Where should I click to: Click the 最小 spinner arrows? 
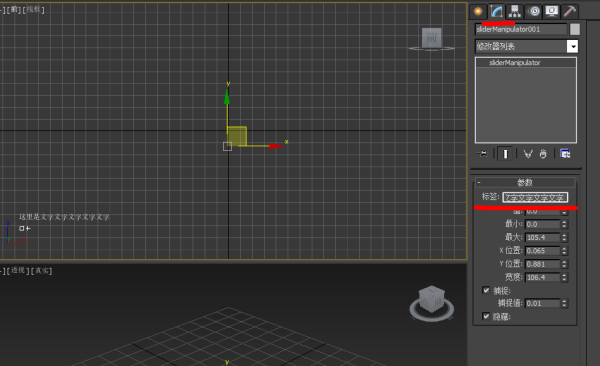pyautogui.click(x=564, y=224)
